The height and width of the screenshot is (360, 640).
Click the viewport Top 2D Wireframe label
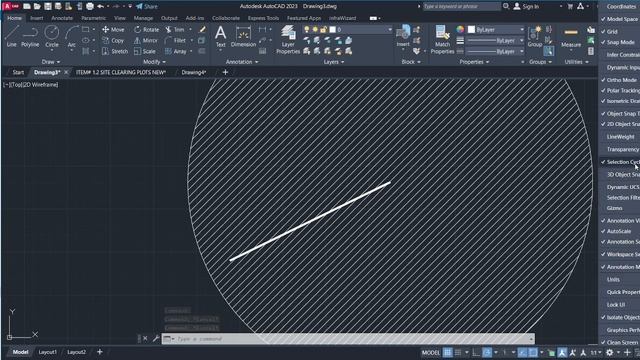pyautogui.click(x=31, y=84)
